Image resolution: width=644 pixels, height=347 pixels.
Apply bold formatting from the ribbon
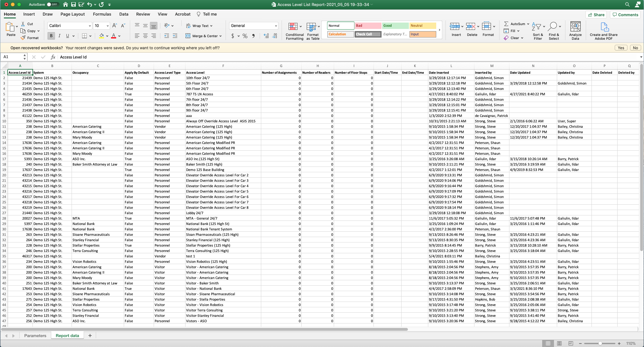(51, 36)
